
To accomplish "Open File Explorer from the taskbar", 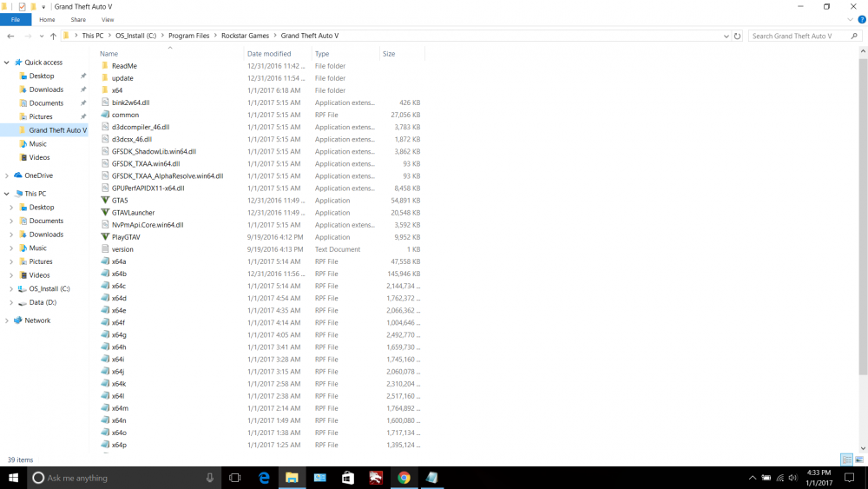I will click(x=292, y=478).
